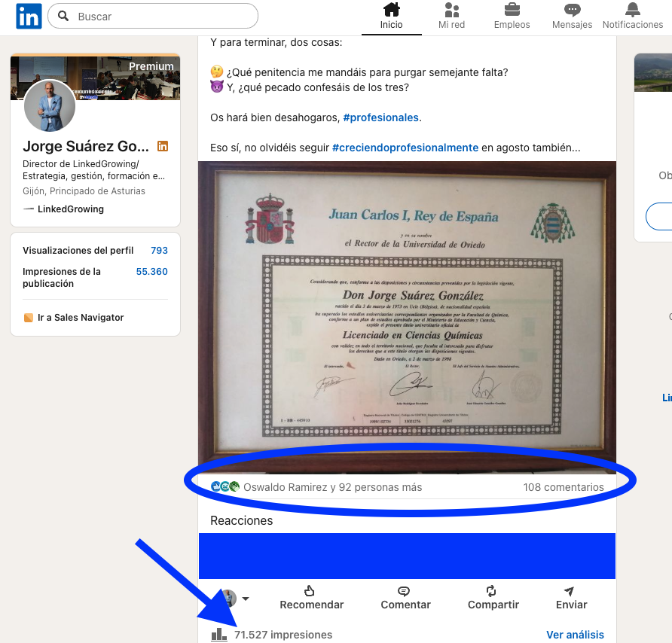Viewport: 672px width, 643px height.
Task: Open Ver análisis link
Action: coord(575,635)
